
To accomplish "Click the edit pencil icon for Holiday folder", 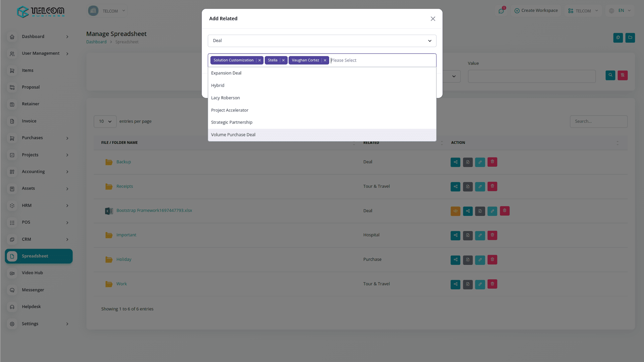I will (480, 260).
